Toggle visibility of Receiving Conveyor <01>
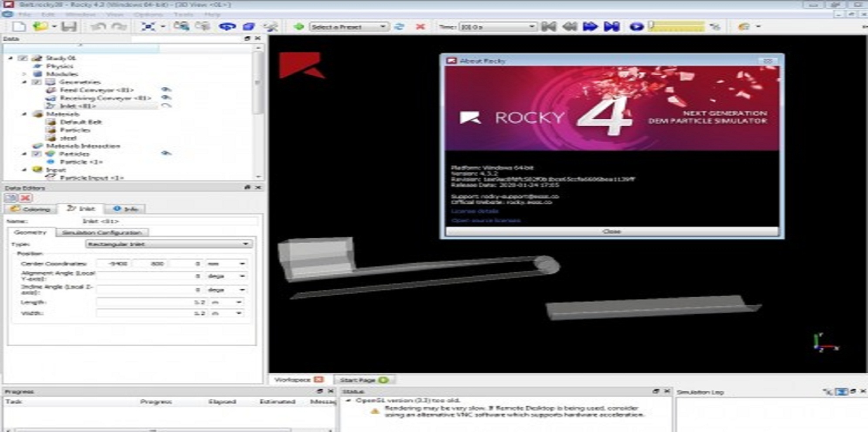868x432 pixels. click(x=166, y=98)
